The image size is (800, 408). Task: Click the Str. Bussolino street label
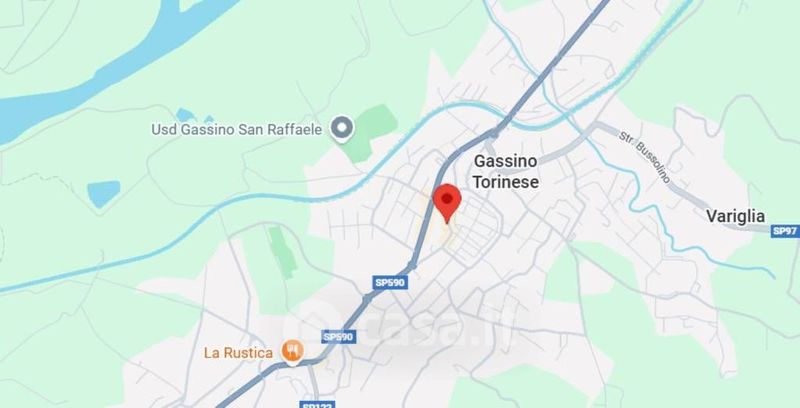coord(644,157)
